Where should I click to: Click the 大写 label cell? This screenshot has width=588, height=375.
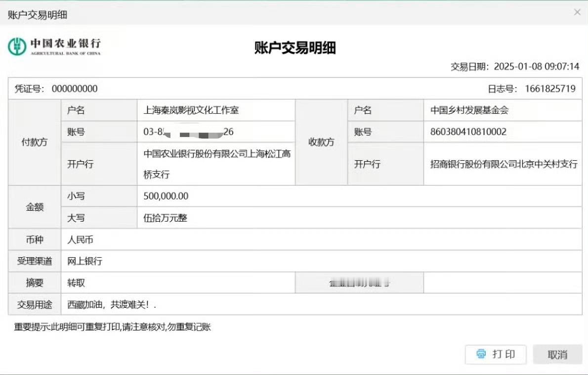pyautogui.click(x=99, y=218)
